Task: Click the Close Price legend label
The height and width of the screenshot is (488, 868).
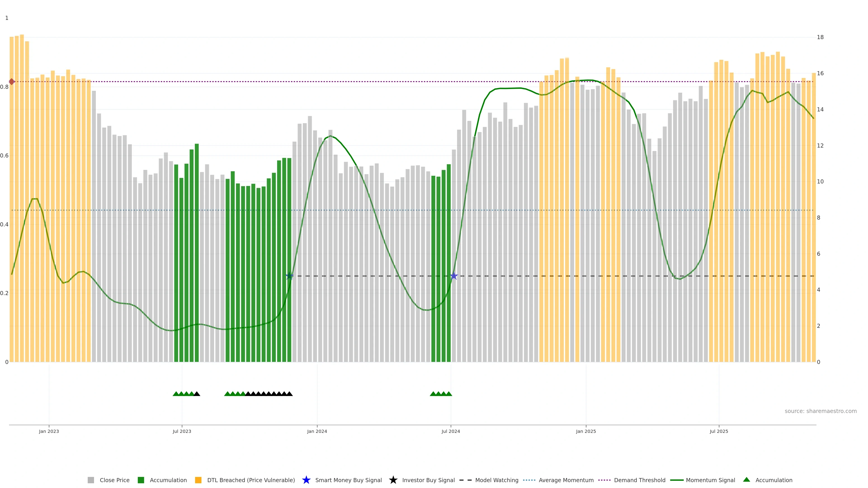Action: 115,480
